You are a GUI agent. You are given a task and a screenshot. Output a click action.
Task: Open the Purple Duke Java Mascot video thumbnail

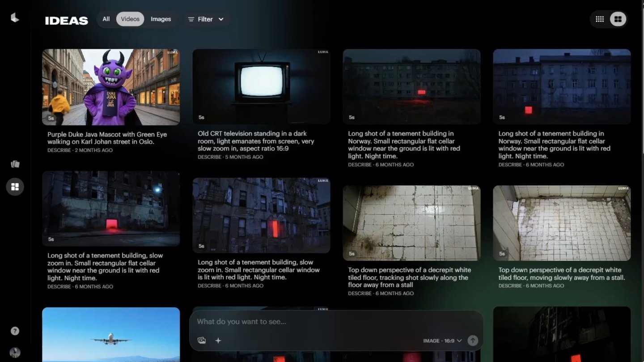[x=111, y=87]
